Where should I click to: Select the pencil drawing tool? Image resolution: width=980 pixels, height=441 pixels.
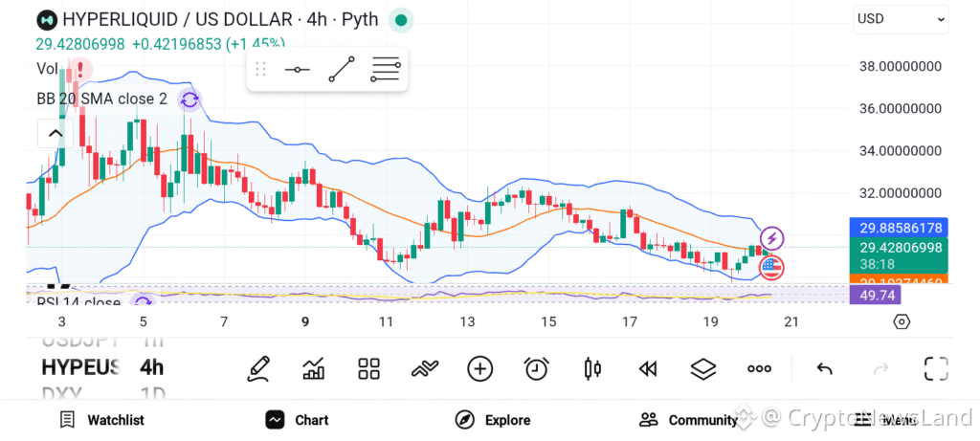click(258, 368)
